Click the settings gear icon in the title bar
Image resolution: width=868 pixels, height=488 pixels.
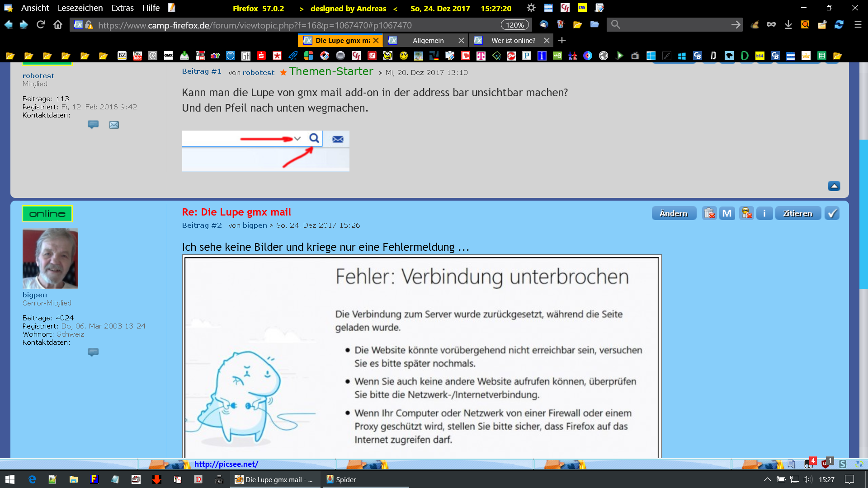pyautogui.click(x=531, y=8)
